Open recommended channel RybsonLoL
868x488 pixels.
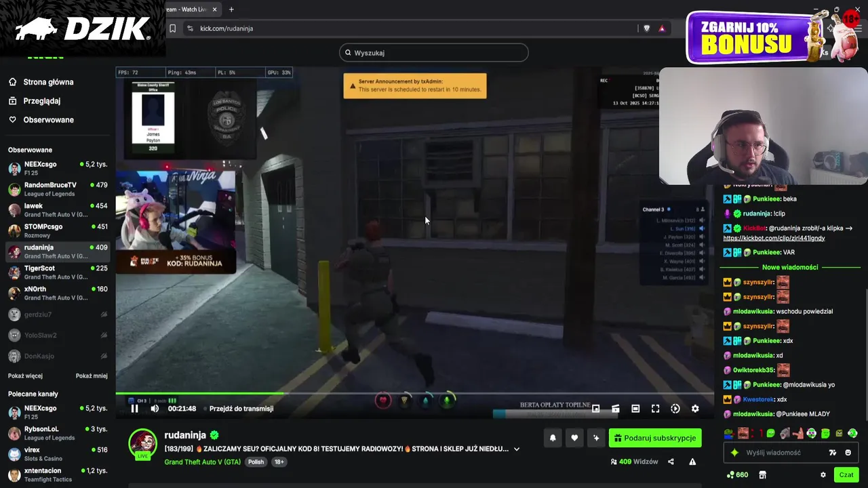pyautogui.click(x=58, y=433)
